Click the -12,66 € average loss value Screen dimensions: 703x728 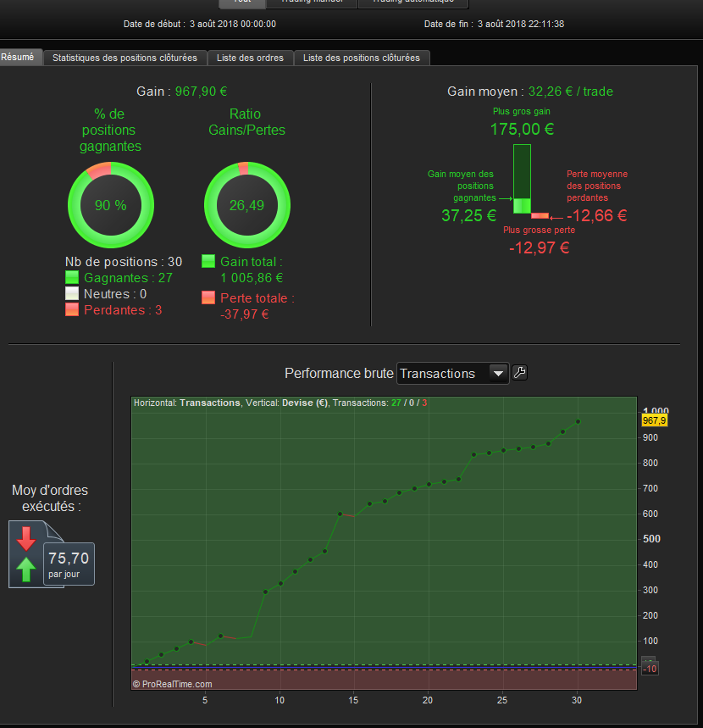(x=597, y=215)
